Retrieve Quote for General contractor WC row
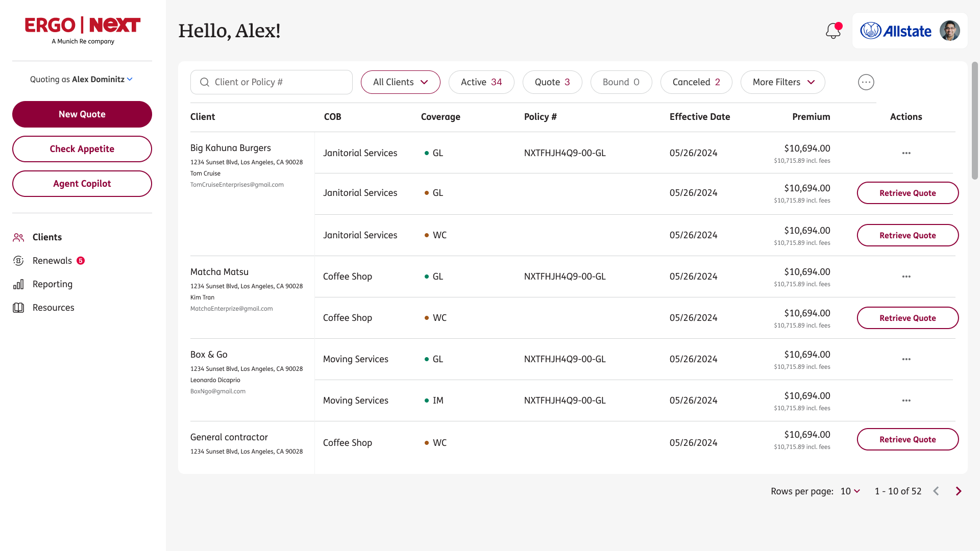980x551 pixels. tap(908, 439)
